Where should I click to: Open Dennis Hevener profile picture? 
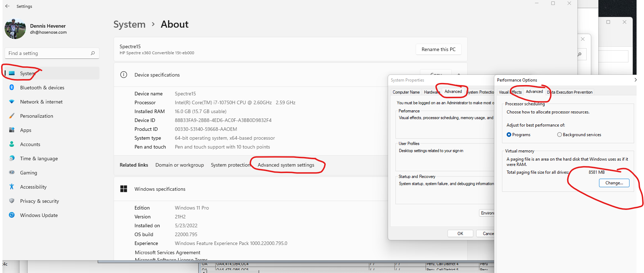point(15,29)
